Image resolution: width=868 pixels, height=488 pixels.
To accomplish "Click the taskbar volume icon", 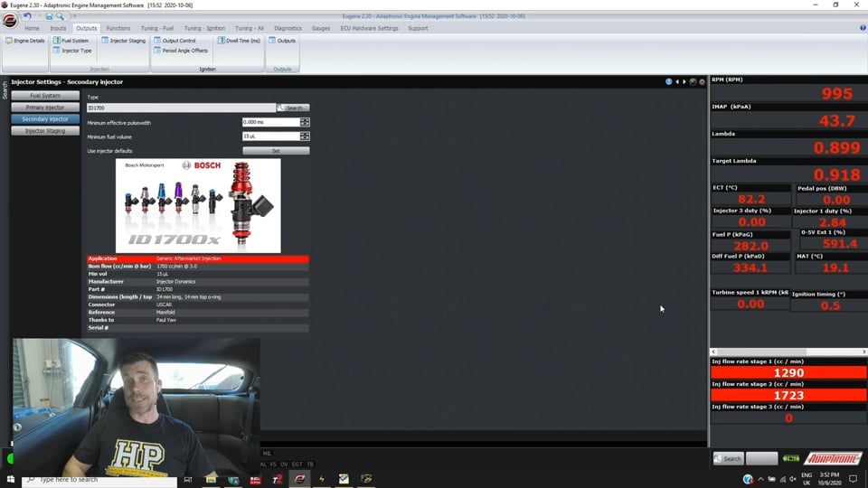I will pyautogui.click(x=793, y=479).
